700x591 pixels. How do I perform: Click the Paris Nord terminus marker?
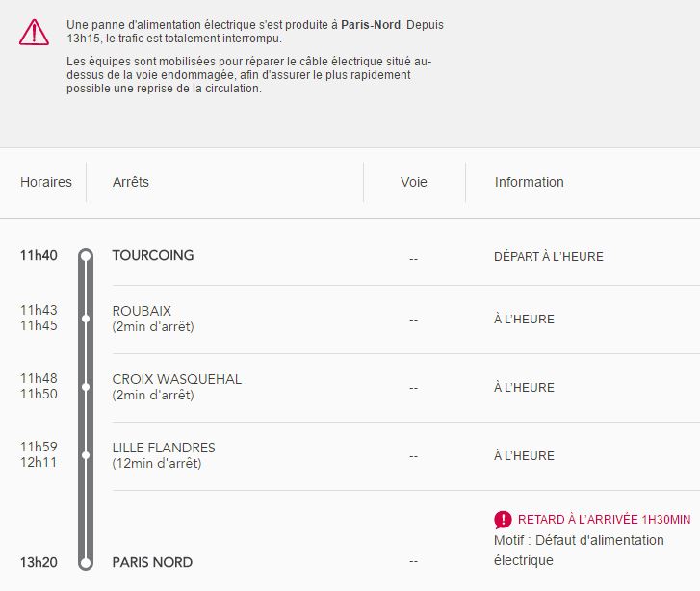[x=86, y=562]
